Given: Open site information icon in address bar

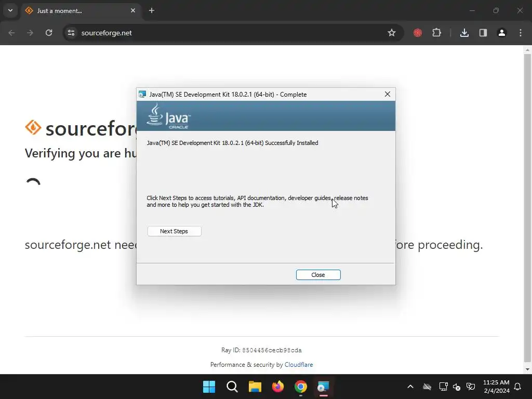Looking at the screenshot, I should pos(71,33).
